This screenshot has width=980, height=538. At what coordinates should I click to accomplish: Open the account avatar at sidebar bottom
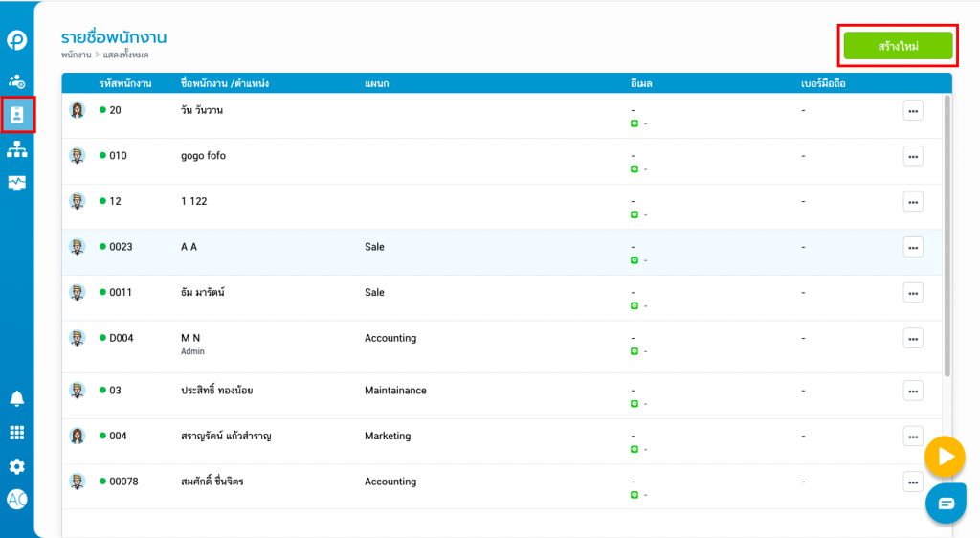tap(17, 499)
